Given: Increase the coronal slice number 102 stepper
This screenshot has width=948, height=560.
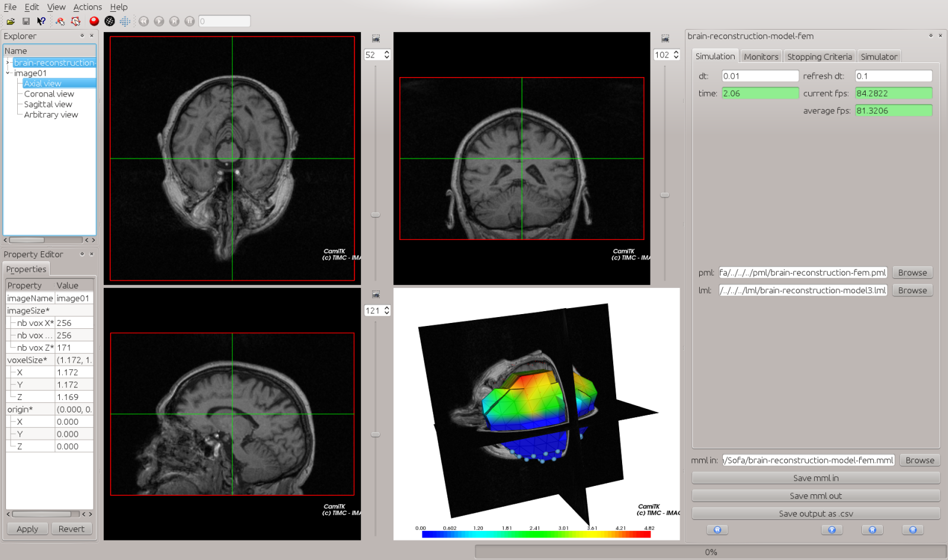Looking at the screenshot, I should coord(676,52).
